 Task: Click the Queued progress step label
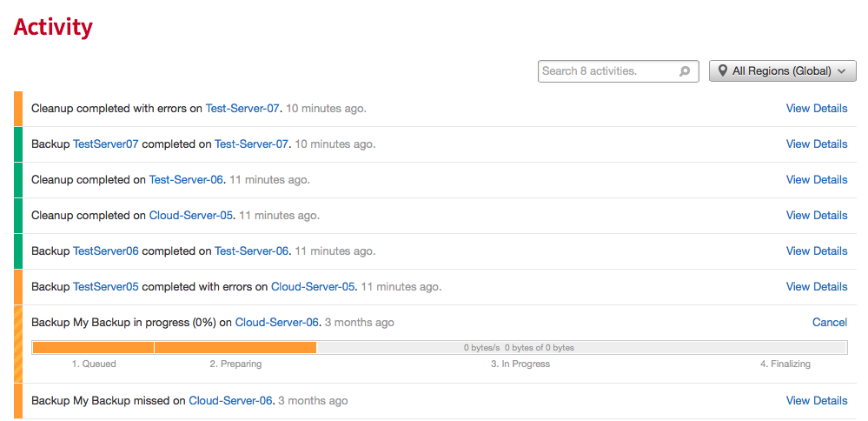tap(94, 364)
